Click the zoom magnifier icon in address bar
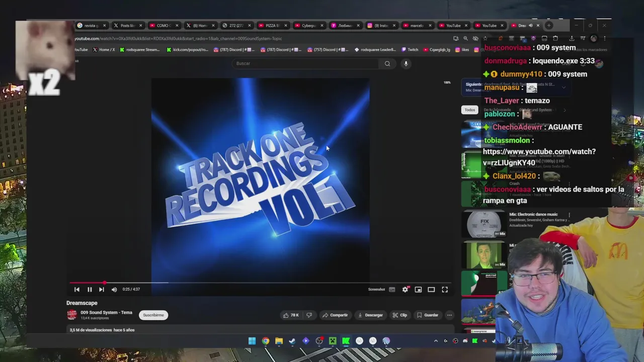The height and width of the screenshot is (362, 644). [x=466, y=38]
